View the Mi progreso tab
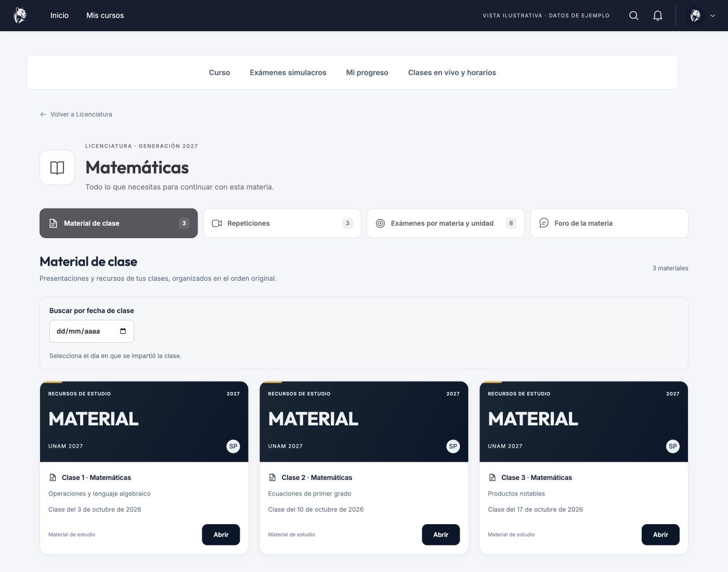728x572 pixels. 367,73
